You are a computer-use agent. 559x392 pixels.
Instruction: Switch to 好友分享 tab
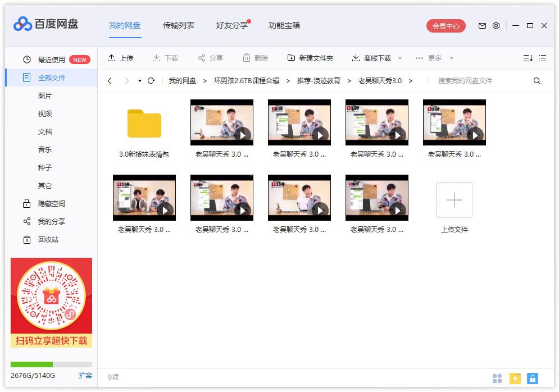click(231, 26)
